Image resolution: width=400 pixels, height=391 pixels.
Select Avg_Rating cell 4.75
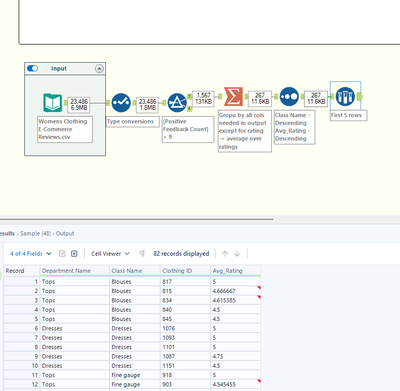235,356
